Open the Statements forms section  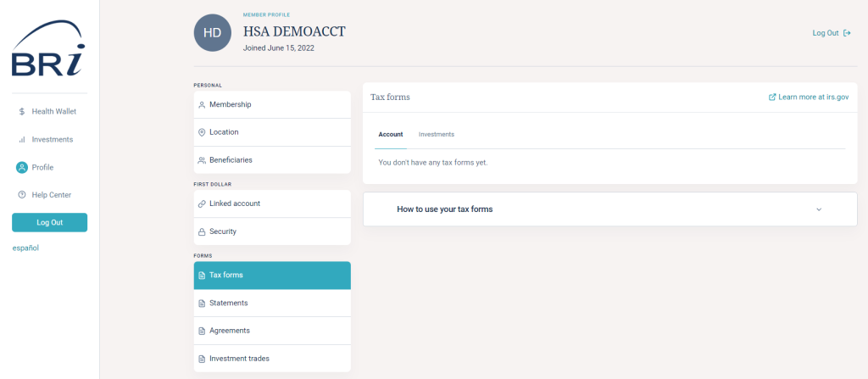229,303
